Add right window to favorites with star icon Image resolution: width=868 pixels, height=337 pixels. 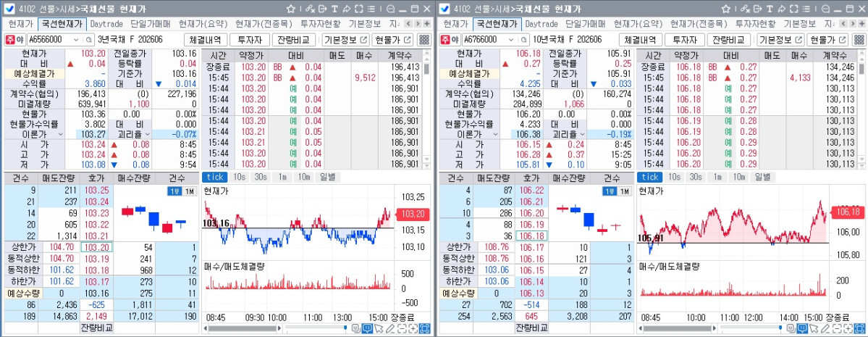pyautogui.click(x=725, y=9)
